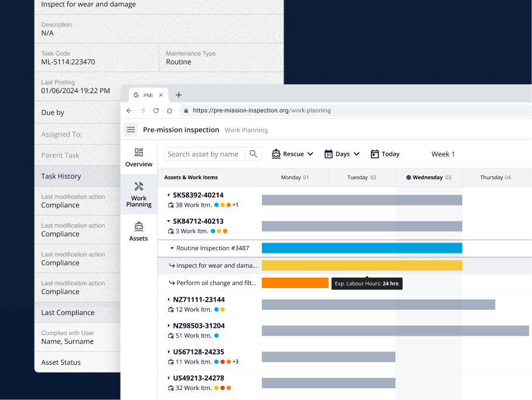This screenshot has width=532, height=400.
Task: Click the orange oil change task bar
Action: [295, 283]
